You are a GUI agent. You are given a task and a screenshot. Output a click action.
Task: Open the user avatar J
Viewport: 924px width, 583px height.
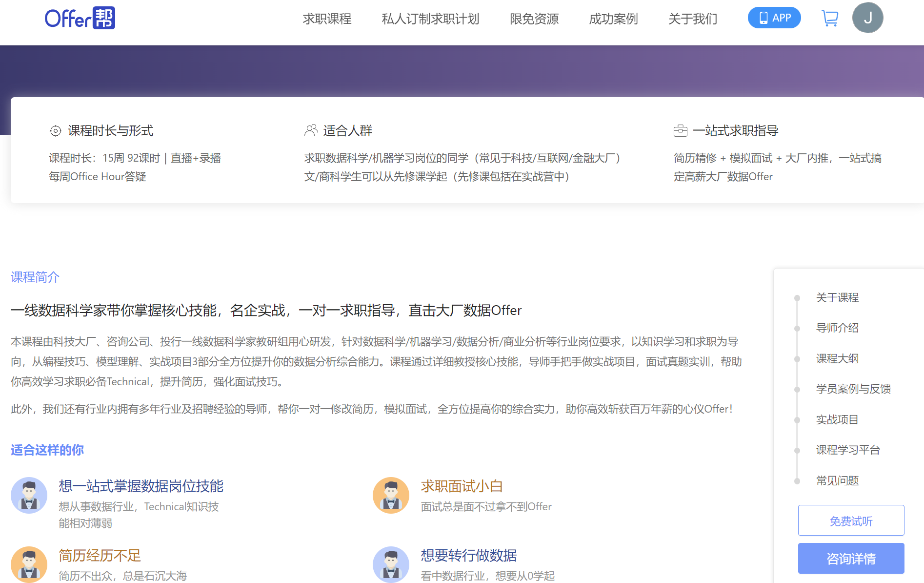[x=867, y=18]
